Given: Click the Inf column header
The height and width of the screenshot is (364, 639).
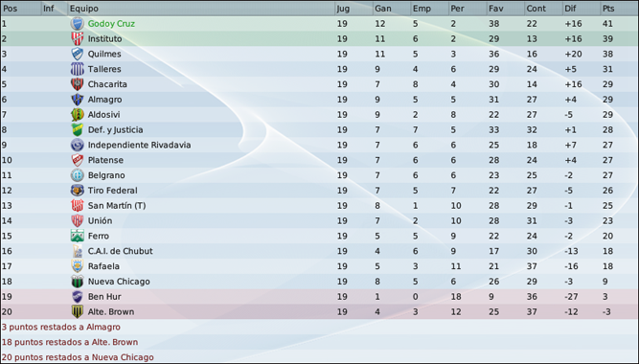Looking at the screenshot, I should pyautogui.click(x=54, y=9).
